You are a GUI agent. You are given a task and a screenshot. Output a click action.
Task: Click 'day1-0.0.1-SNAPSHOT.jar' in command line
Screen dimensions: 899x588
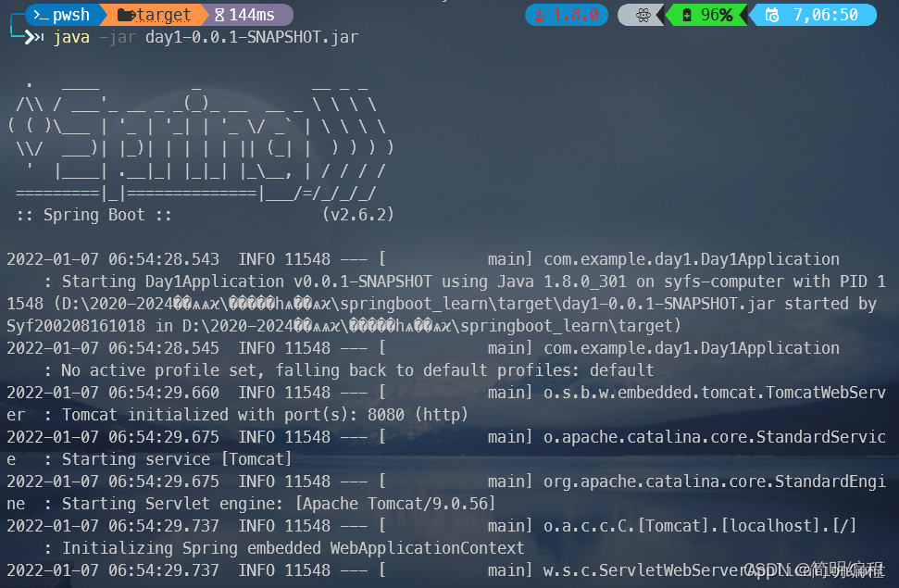pos(252,37)
